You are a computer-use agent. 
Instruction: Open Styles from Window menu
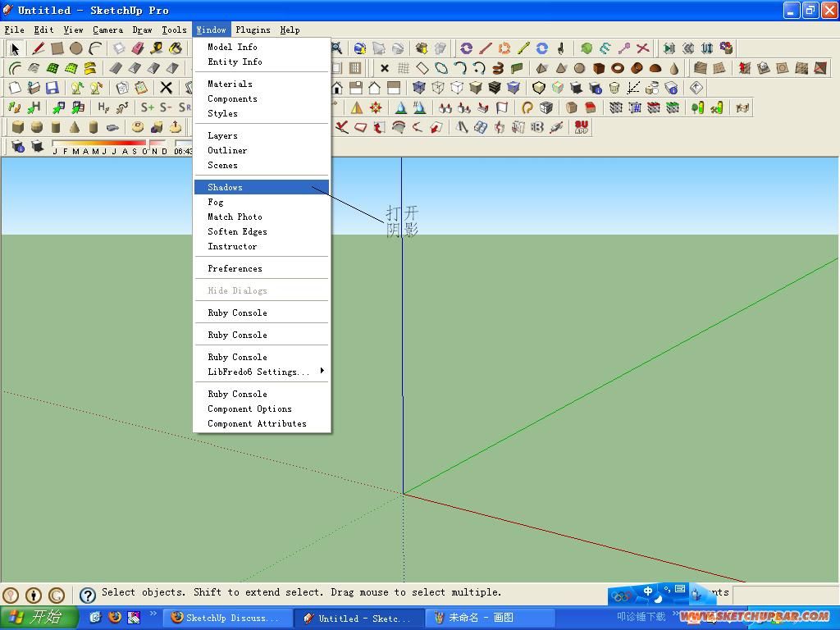coord(262,113)
